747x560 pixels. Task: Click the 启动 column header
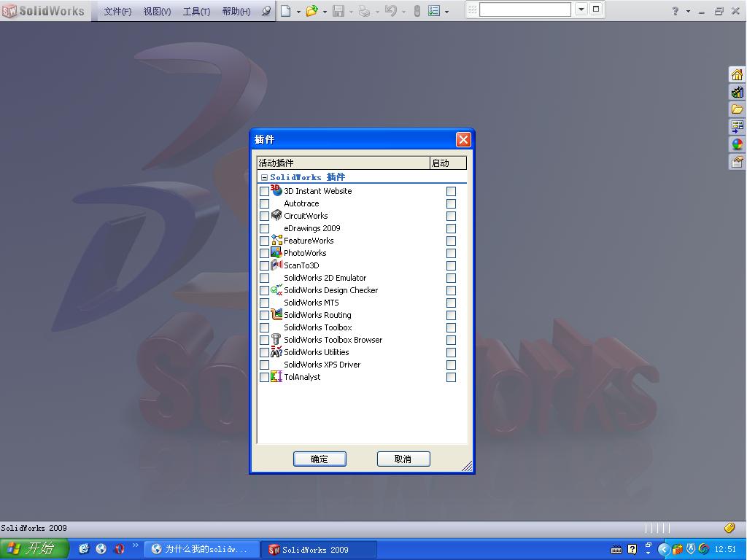pos(449,163)
